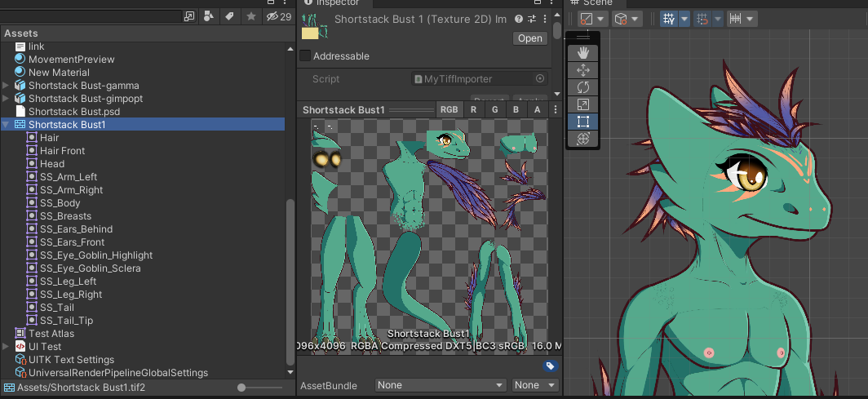Image resolution: width=868 pixels, height=399 pixels.
Task: Switch to the Scene tab
Action: (x=597, y=3)
